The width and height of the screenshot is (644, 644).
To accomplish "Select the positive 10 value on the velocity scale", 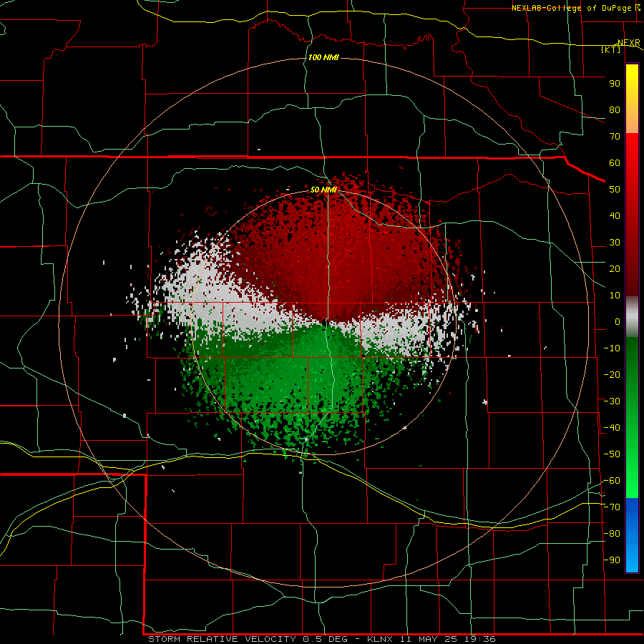I will click(x=615, y=296).
